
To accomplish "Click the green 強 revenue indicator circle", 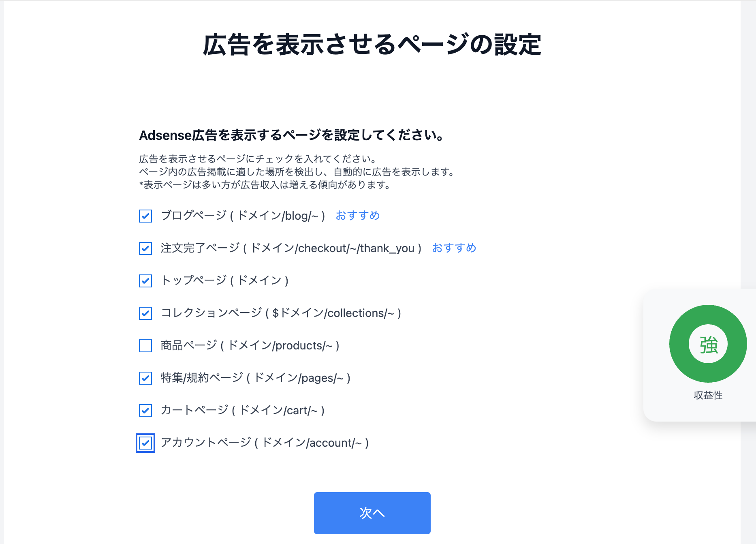I will coord(708,344).
